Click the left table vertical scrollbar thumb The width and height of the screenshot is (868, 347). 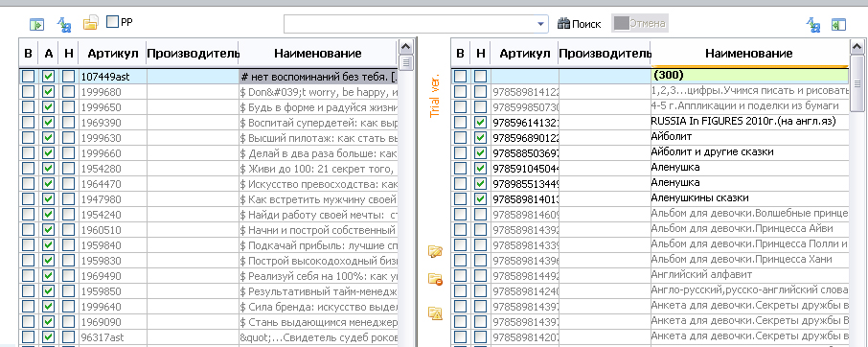click(x=406, y=62)
